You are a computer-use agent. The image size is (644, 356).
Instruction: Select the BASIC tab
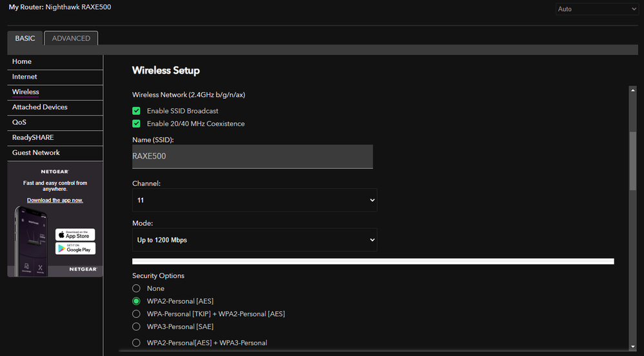(x=25, y=38)
